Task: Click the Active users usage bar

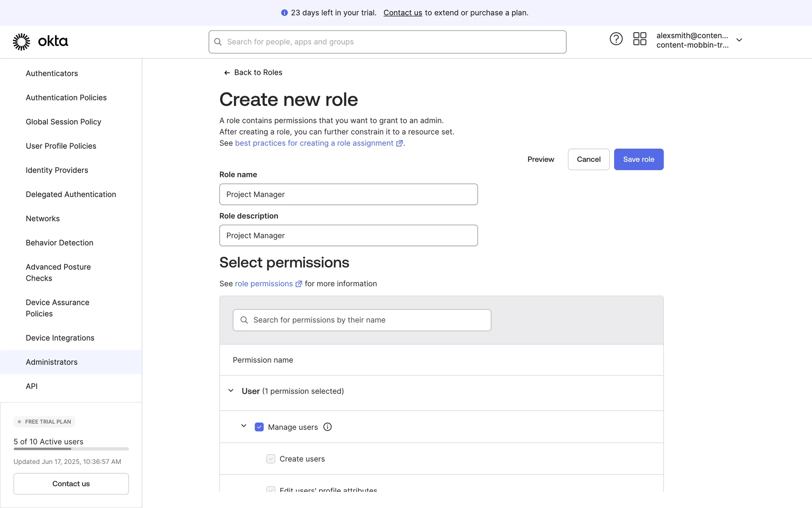Action: 71,449
